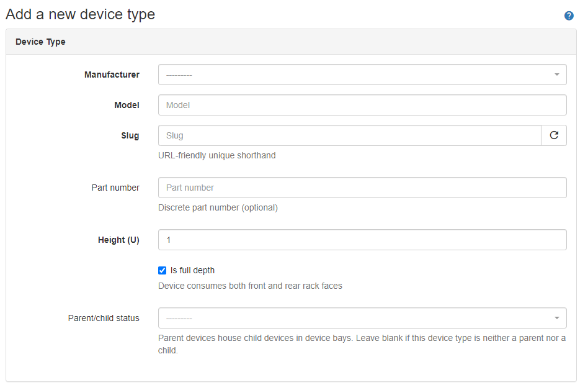Click the 'Is full depth' label text
The width and height of the screenshot is (588, 390).
pyautogui.click(x=192, y=270)
